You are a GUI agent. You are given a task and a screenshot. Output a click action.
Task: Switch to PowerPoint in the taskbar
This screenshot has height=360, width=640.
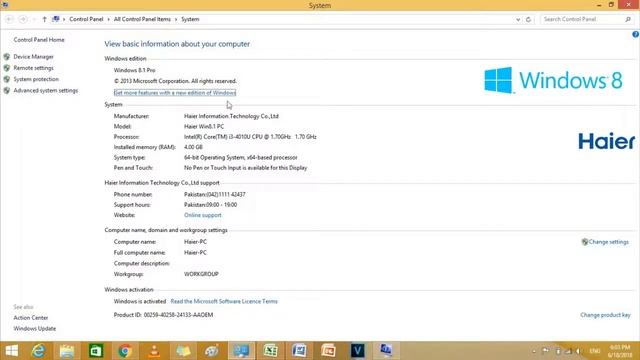[x=329, y=351]
